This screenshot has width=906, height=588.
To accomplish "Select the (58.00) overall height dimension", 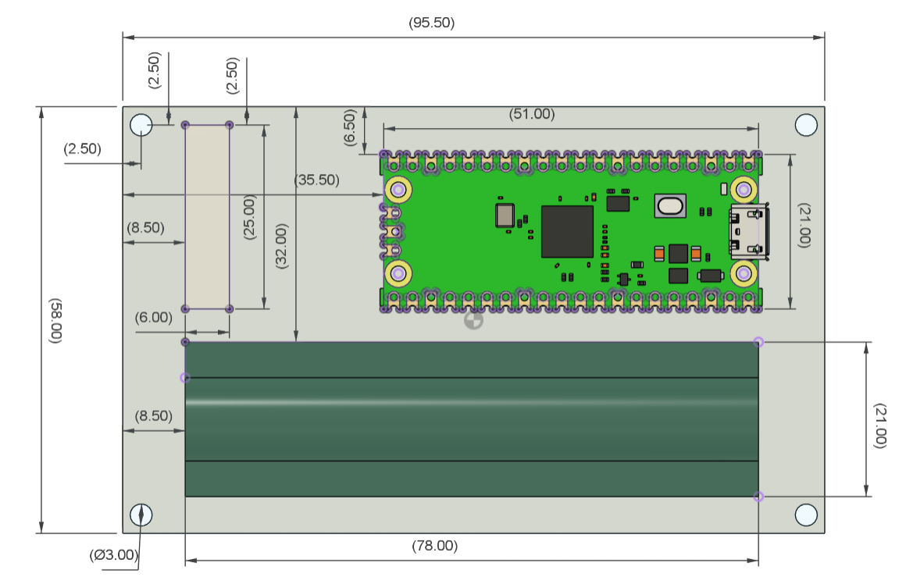I will 55,321.
